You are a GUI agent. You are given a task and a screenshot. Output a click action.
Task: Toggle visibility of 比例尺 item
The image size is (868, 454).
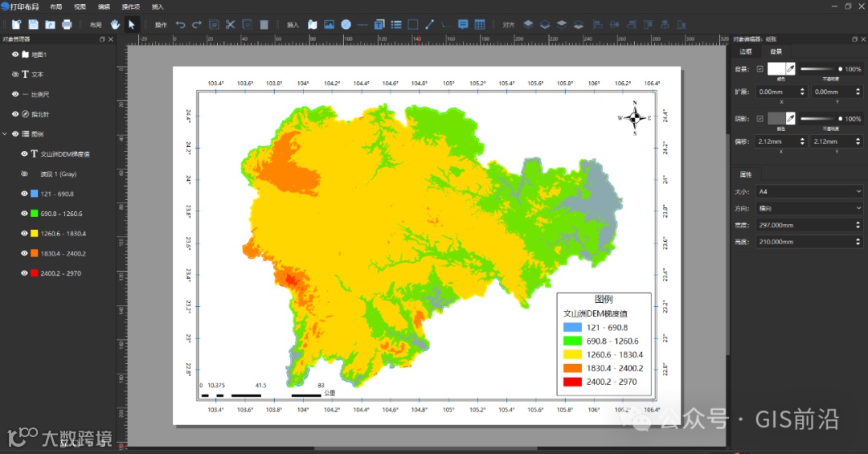[x=15, y=94]
